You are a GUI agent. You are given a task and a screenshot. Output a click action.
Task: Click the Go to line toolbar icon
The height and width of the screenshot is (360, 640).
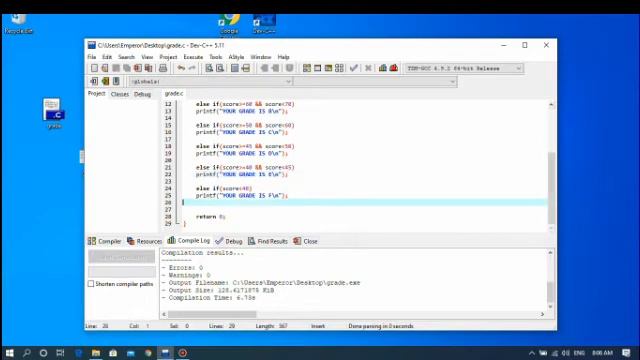pos(246,68)
